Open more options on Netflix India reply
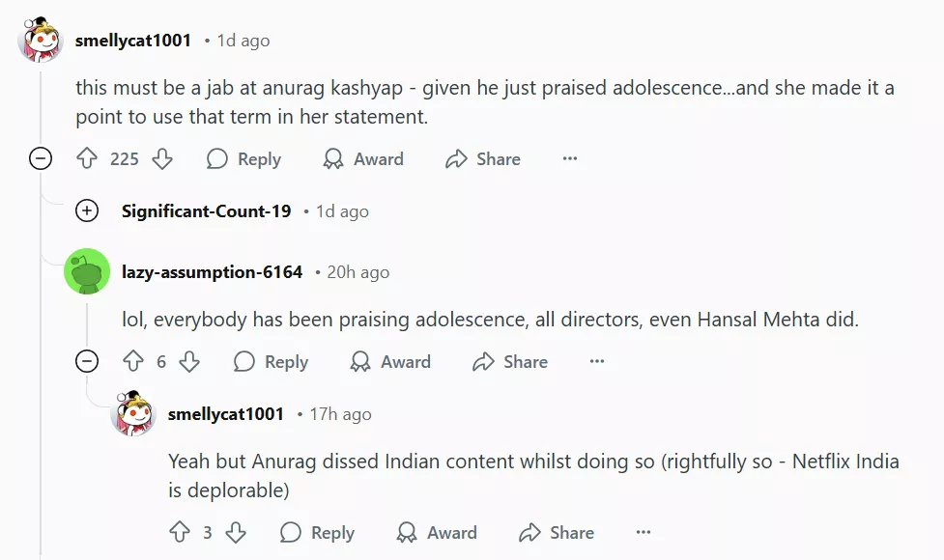This screenshot has height=560, width=944. [644, 533]
